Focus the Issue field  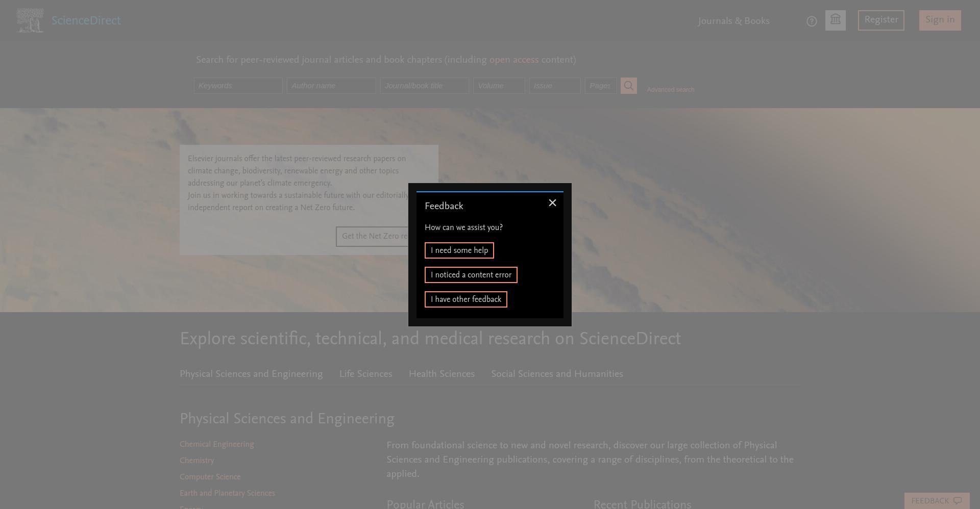(x=555, y=86)
